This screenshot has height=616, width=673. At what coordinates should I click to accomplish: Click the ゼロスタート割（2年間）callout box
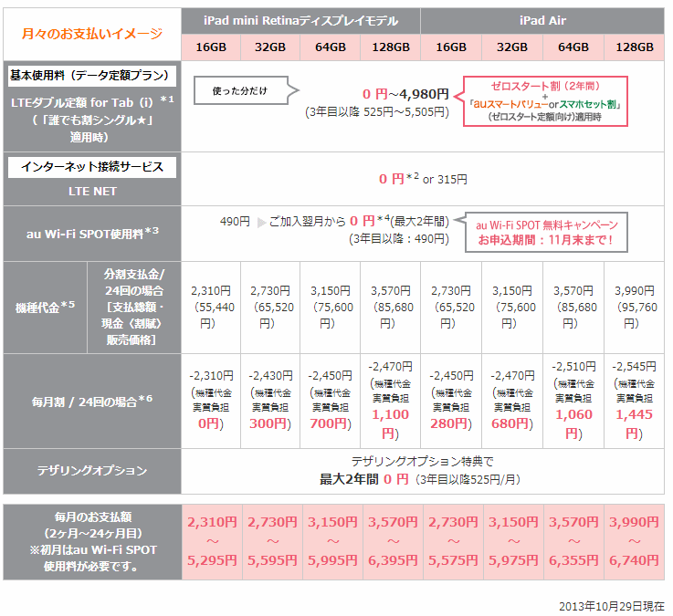tap(544, 98)
